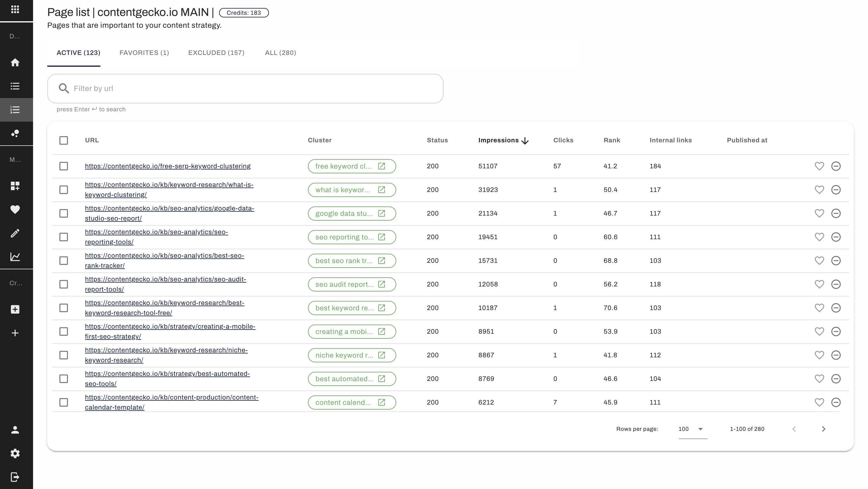Open the heart favorites icon in sidebar
This screenshot has width=868, height=489.
pos(15,209)
